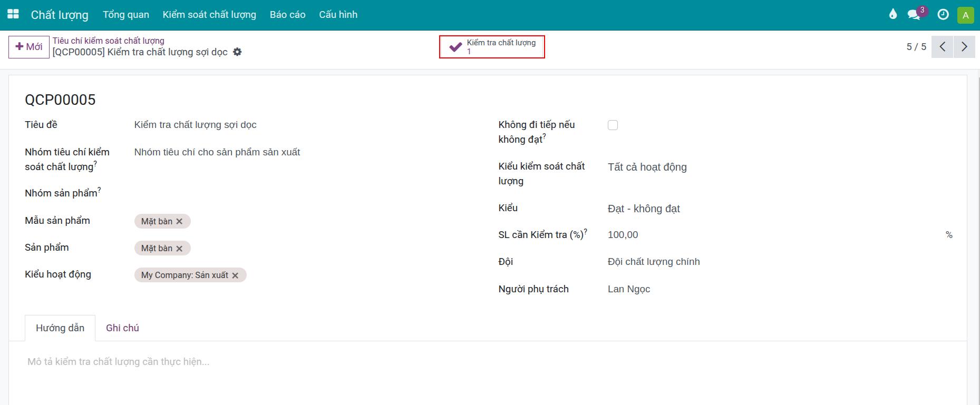Edit SL cần Kiểm tra percentage value

[775, 235]
